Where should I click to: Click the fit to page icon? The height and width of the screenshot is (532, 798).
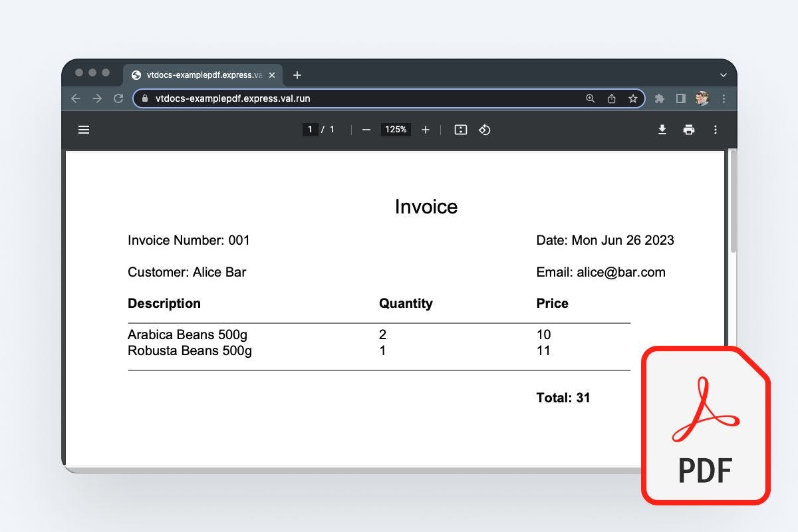coord(461,130)
